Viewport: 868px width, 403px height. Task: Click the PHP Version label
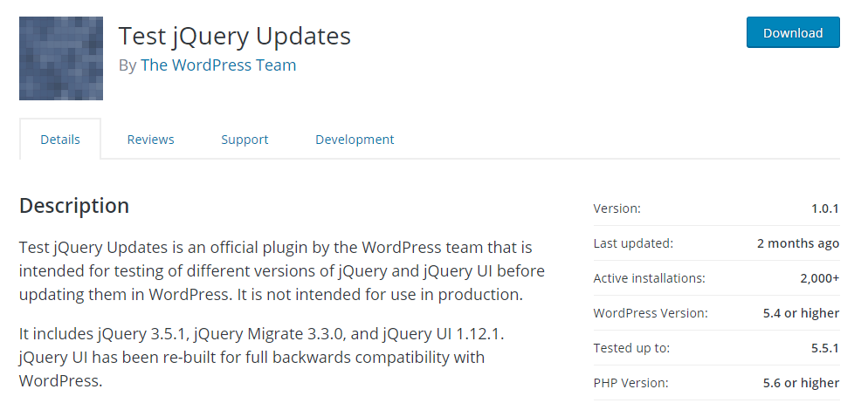631,383
